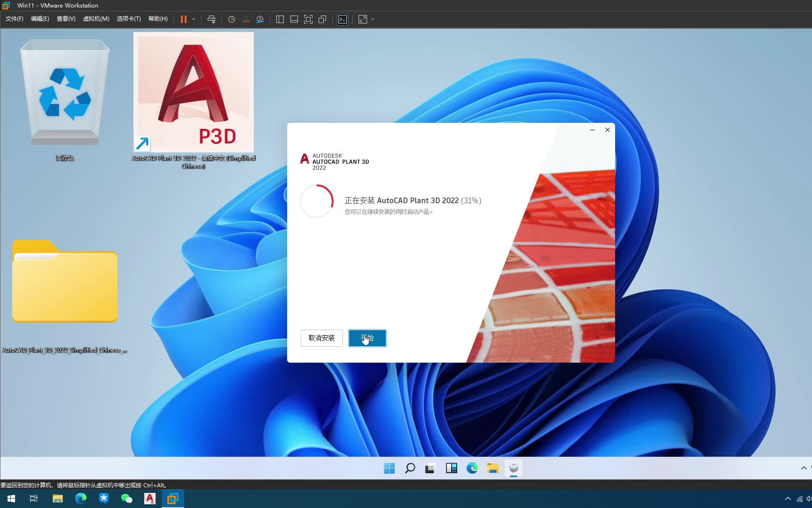The width and height of the screenshot is (812, 508).
Task: Show hidden icons in guest system tray
Action: pyautogui.click(x=804, y=468)
